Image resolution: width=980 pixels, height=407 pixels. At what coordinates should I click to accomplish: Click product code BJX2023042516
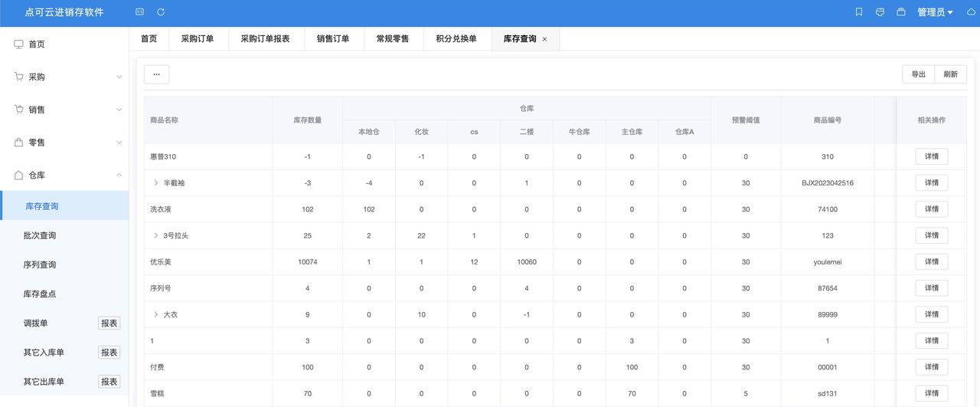828,183
